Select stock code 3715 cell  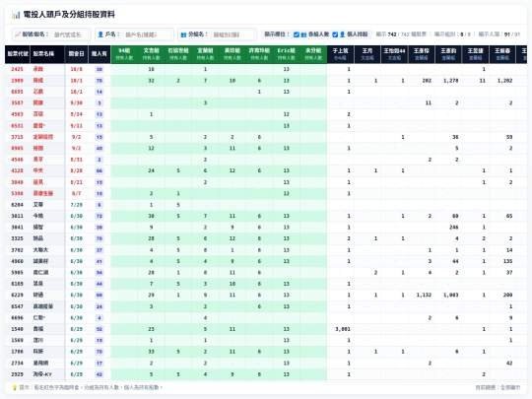(x=17, y=137)
